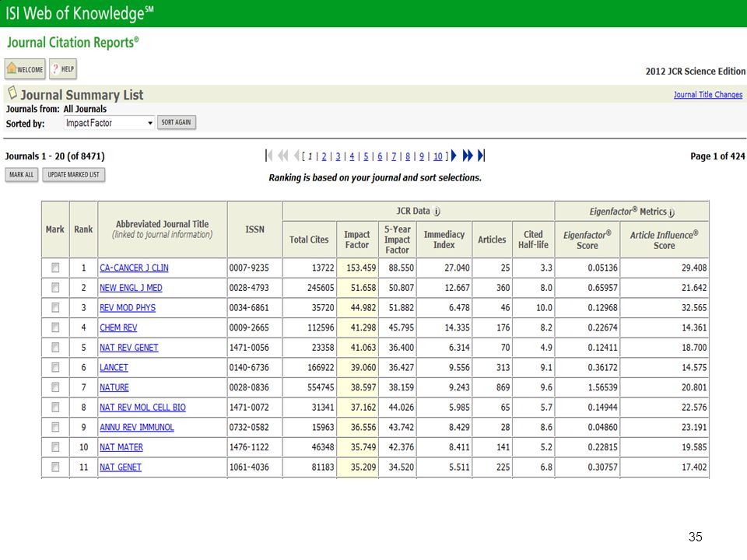Open the NAT MATER journal link

(121, 448)
